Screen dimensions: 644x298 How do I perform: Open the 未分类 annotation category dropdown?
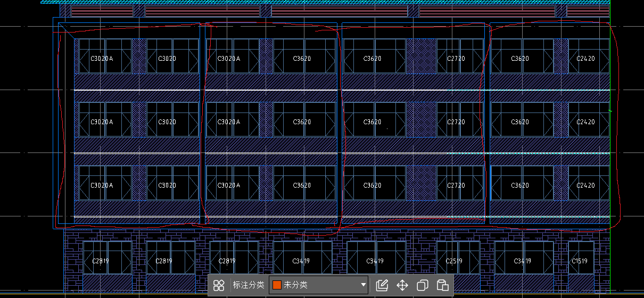pyautogui.click(x=319, y=285)
